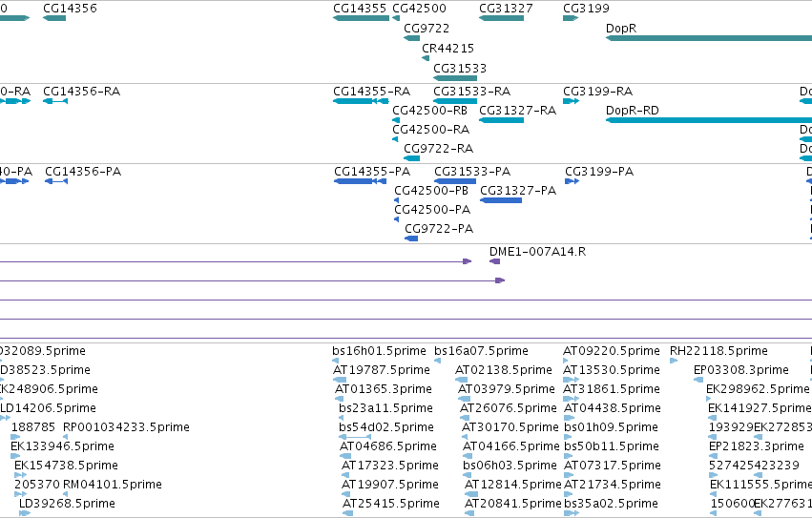Select EST label AT25415.5prime

click(x=391, y=504)
